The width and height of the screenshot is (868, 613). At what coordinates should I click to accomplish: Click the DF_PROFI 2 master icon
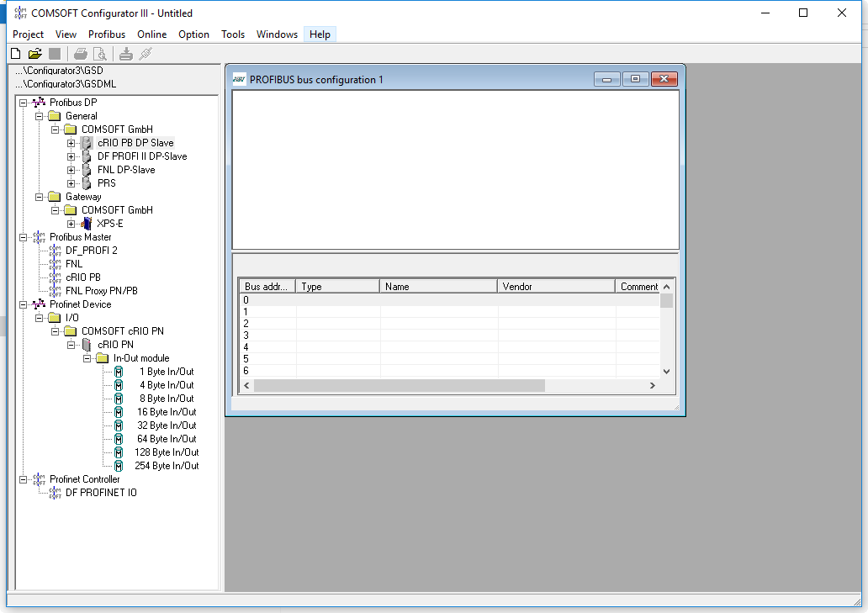click(x=56, y=251)
